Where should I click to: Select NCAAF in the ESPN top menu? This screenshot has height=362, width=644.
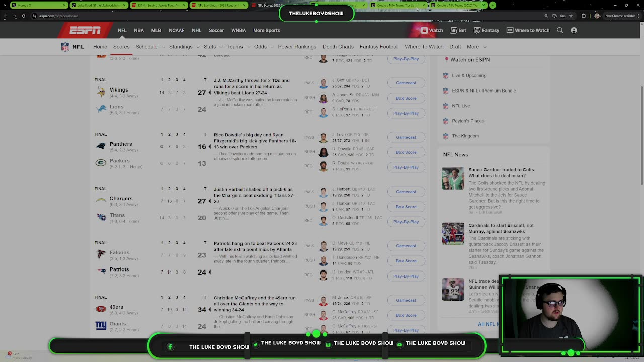pyautogui.click(x=176, y=30)
